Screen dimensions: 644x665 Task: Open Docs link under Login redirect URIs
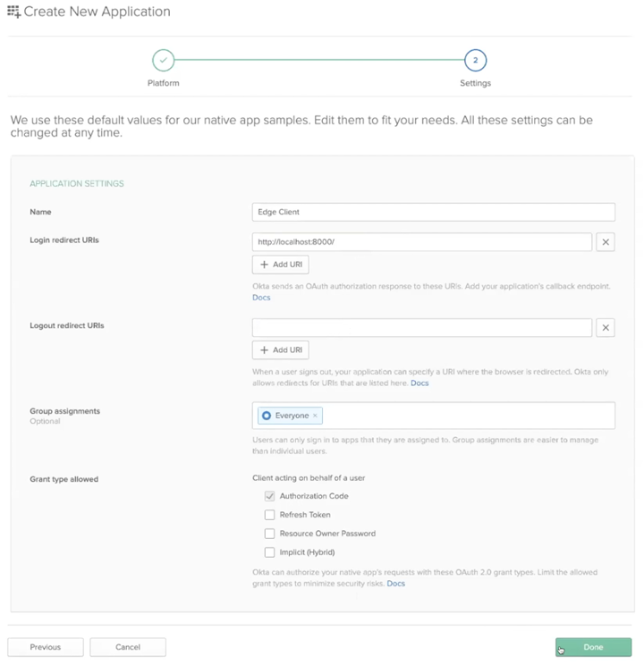click(x=261, y=298)
